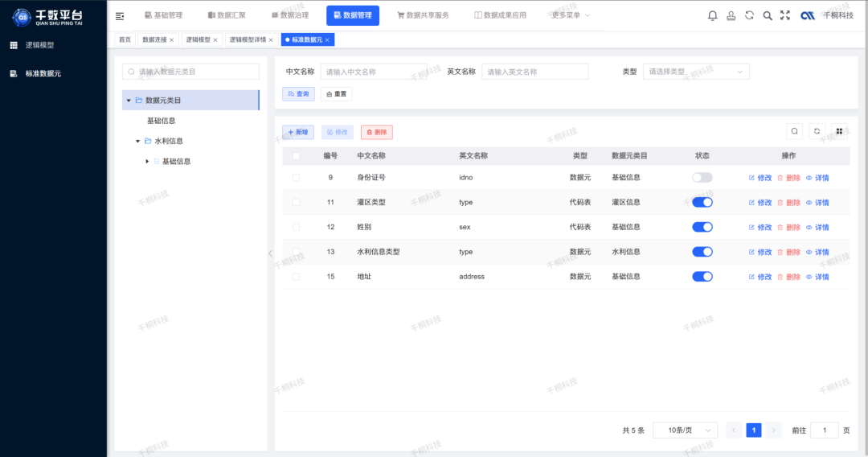Screen dimensions: 868x457
Task: Collapse the 数据元类目 tree node arrow
Action: [x=129, y=101]
